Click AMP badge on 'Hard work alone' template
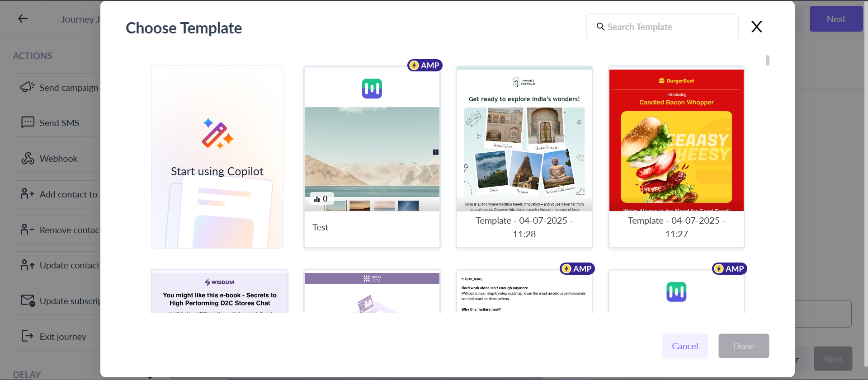The image size is (868, 380). (577, 269)
